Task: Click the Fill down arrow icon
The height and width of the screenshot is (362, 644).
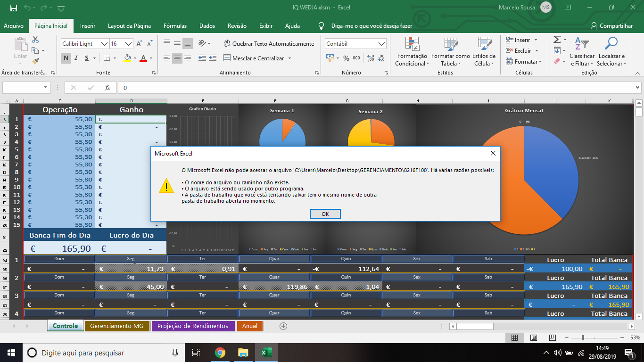Action: click(557, 50)
